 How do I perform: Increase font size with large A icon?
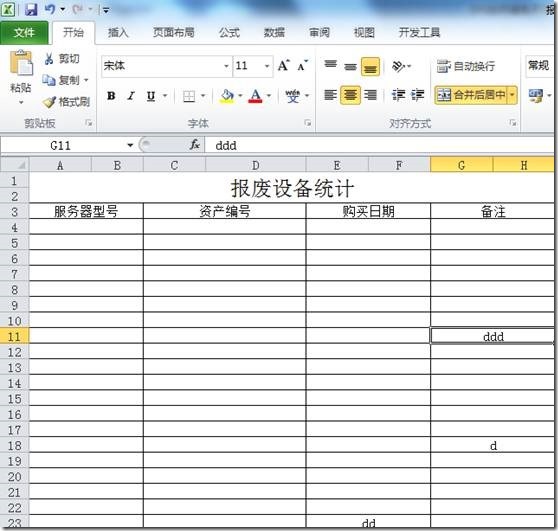point(284,65)
